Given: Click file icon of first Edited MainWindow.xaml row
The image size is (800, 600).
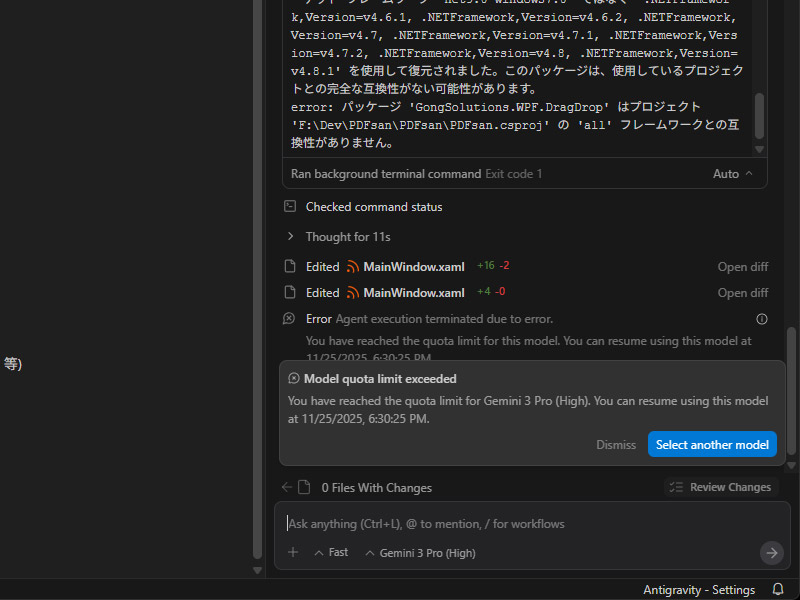Looking at the screenshot, I should pos(290,266).
